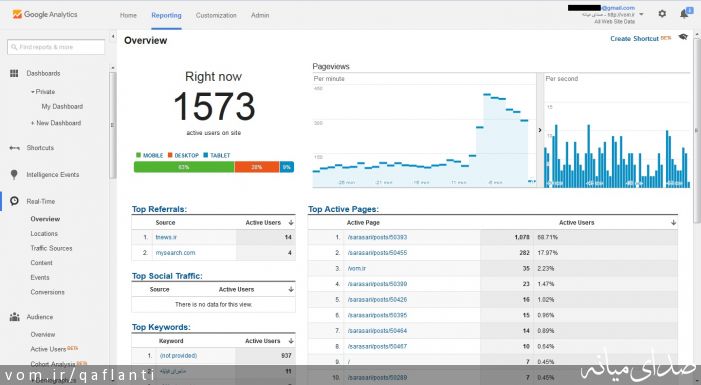Open the tnews.ir referral link
Viewport: 701px width, 385px height.
166,237
